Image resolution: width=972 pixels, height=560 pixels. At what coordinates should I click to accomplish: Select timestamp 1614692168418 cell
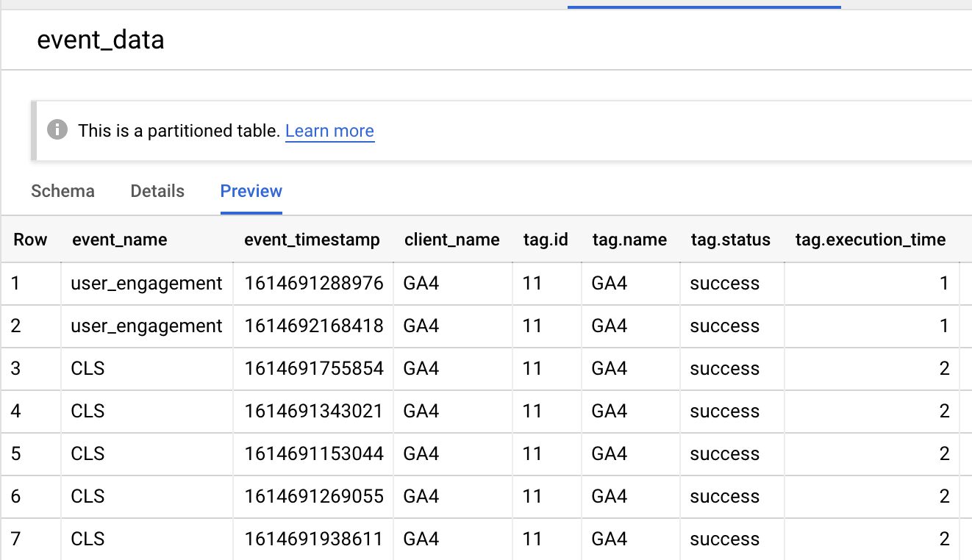(x=314, y=326)
